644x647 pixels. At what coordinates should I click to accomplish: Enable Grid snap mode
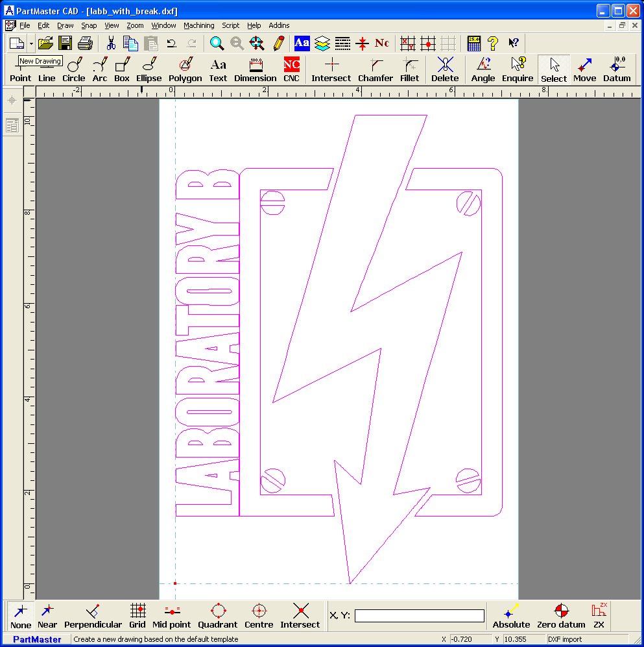point(137,616)
